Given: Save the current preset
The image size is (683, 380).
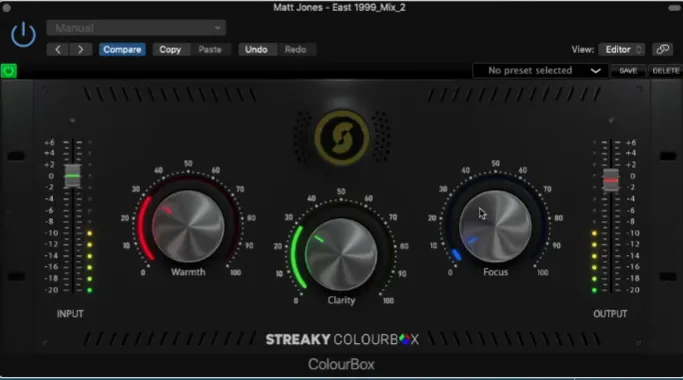Looking at the screenshot, I should pos(628,71).
